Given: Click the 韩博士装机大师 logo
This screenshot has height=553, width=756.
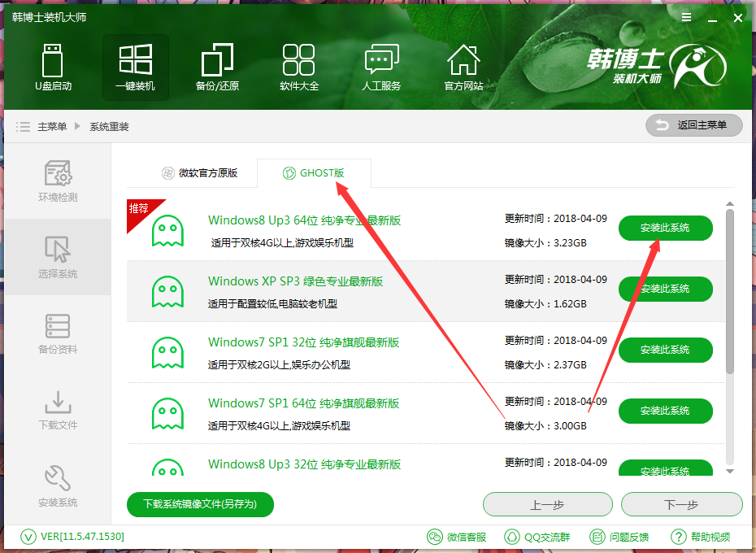Looking at the screenshot, I should pyautogui.click(x=657, y=66).
